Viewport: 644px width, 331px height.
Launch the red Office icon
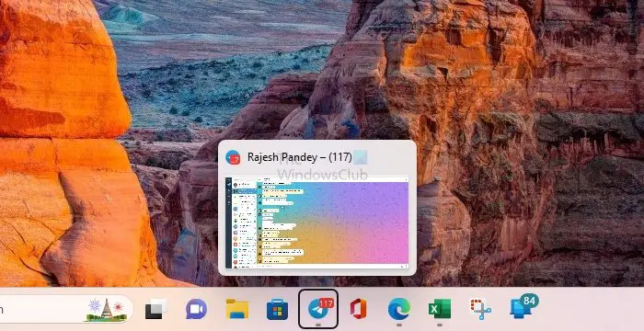358,309
